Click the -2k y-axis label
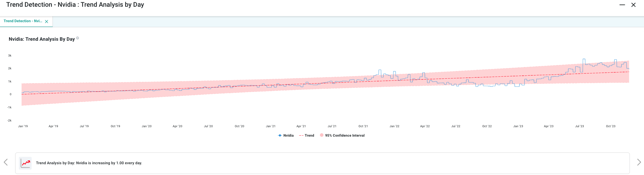 tap(9, 120)
